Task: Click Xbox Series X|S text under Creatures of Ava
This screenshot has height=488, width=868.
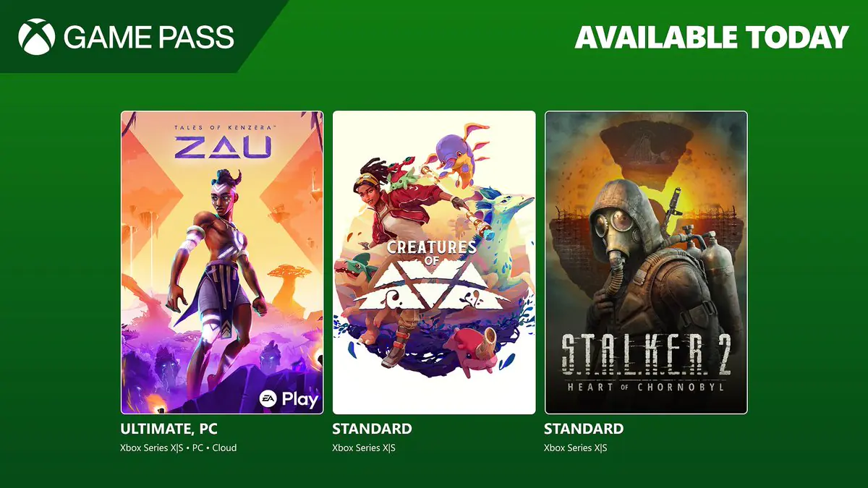Action: click(x=364, y=448)
